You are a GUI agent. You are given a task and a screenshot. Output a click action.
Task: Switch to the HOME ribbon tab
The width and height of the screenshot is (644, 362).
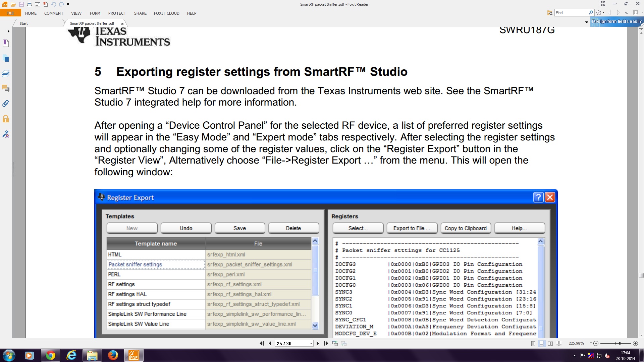[x=31, y=13]
